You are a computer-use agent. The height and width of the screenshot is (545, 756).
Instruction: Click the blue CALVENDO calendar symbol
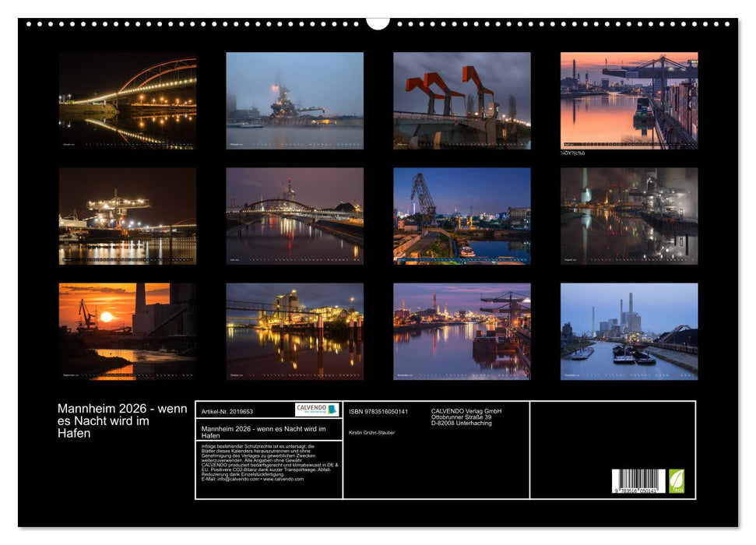click(x=332, y=410)
